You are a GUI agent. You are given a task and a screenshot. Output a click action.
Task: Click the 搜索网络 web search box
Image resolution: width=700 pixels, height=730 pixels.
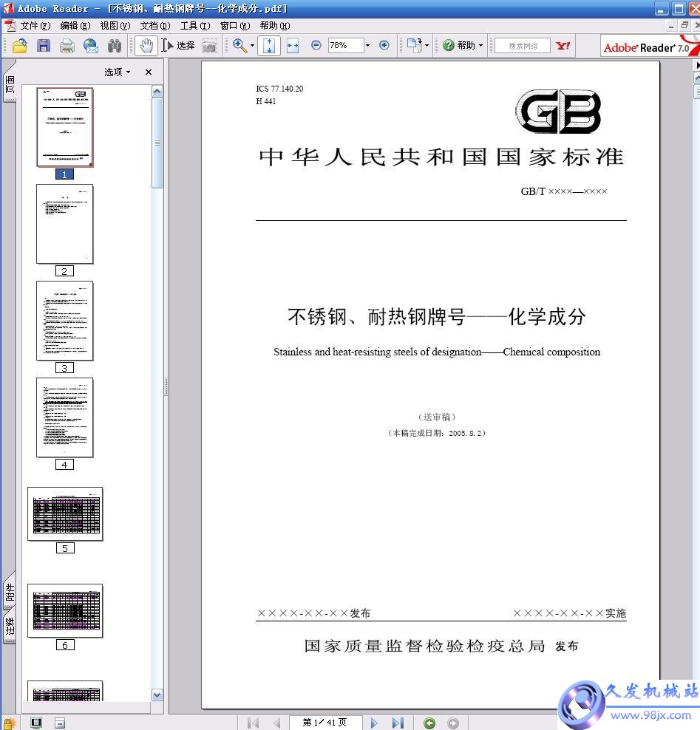[522, 46]
